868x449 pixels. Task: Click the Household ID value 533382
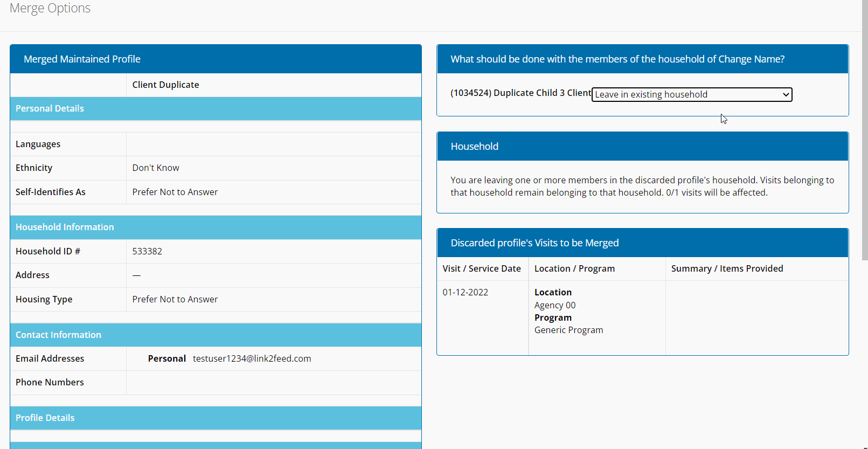point(147,251)
